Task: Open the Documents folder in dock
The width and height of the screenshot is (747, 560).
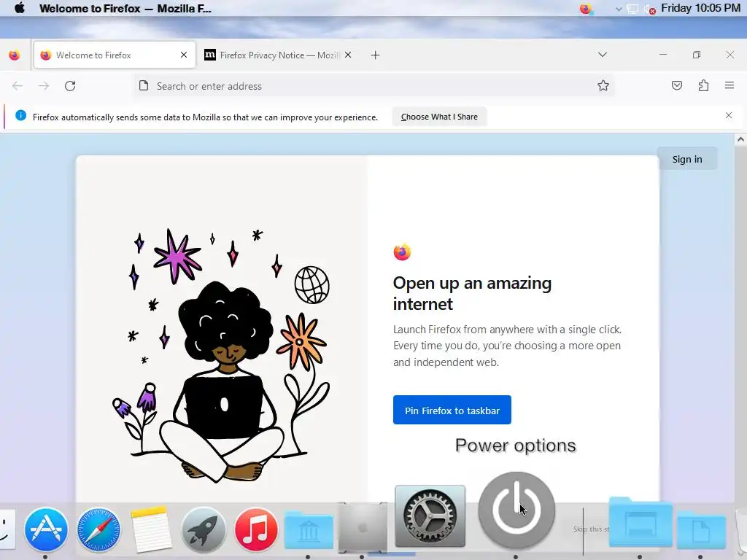Action: click(701, 529)
